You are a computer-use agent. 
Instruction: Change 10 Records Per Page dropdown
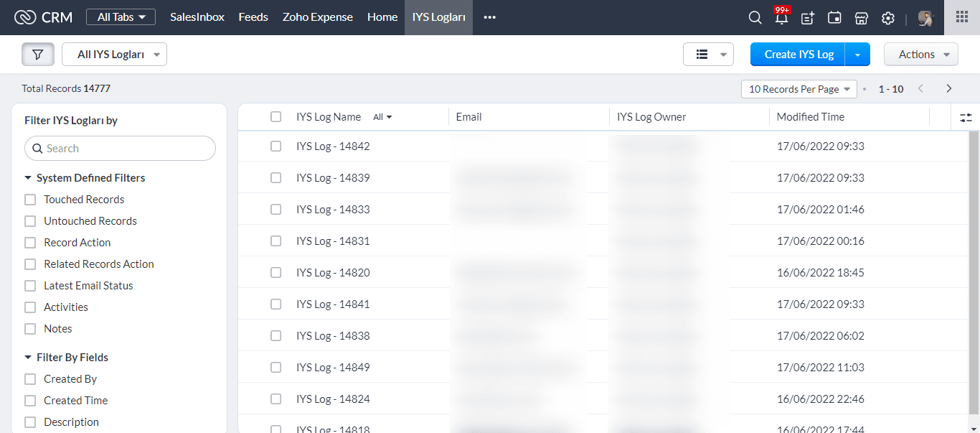pos(799,89)
